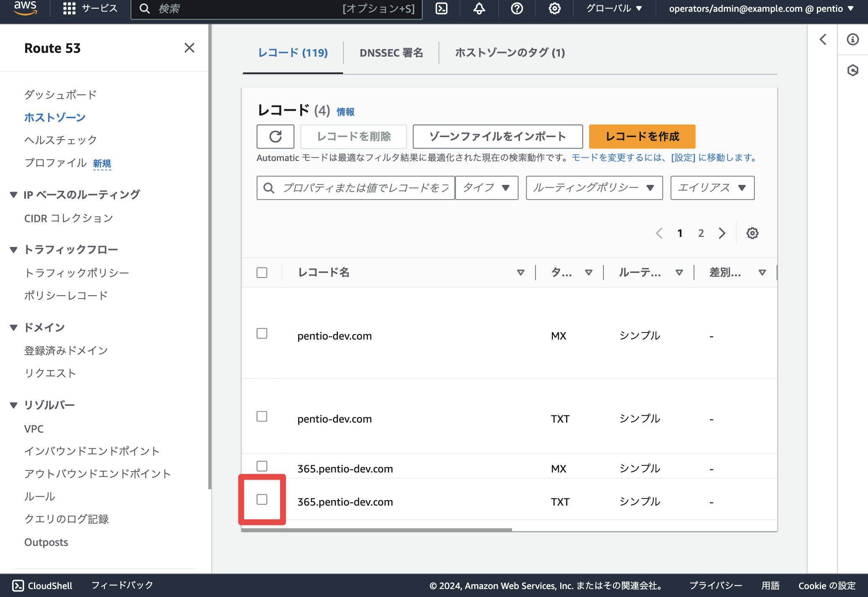The image size is (868, 597).
Task: Open table preferences gear icon
Action: (752, 233)
